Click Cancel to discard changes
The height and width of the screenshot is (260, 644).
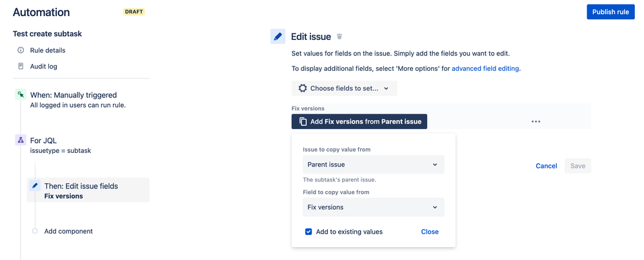tap(546, 166)
